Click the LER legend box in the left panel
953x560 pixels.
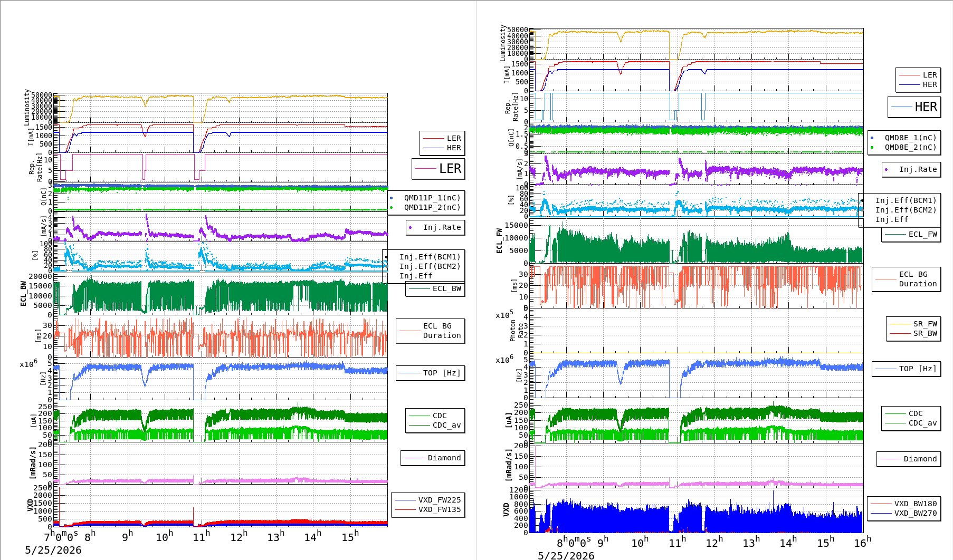tap(439, 169)
